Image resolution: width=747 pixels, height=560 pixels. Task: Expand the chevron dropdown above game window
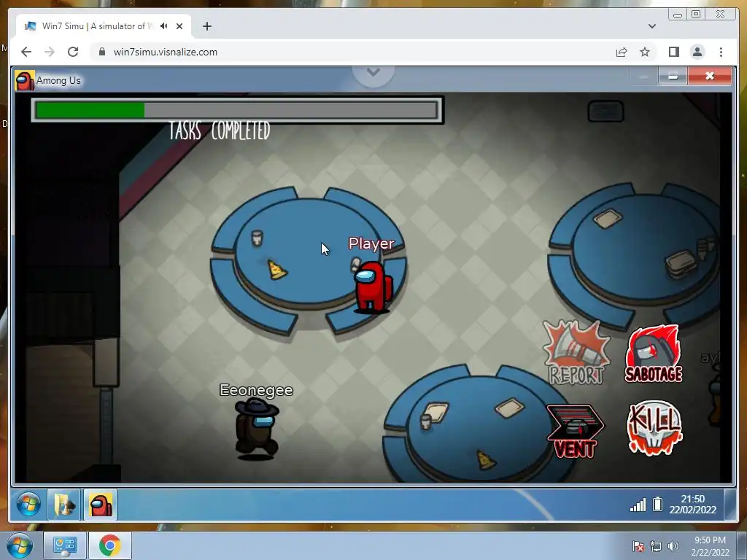[373, 72]
